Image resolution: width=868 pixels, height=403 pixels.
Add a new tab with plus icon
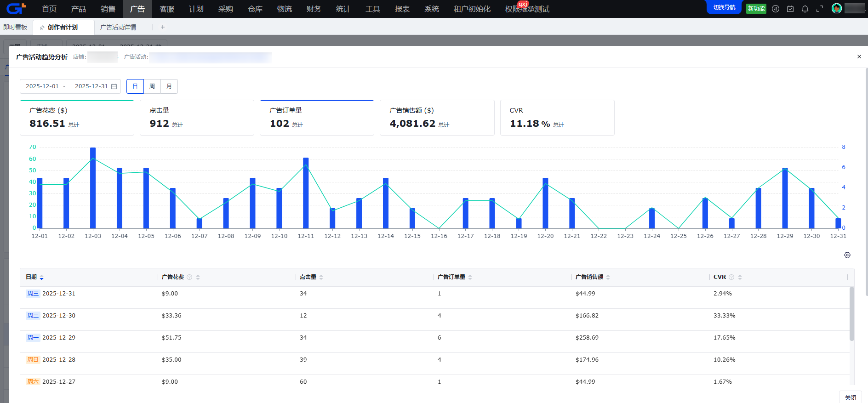[163, 27]
